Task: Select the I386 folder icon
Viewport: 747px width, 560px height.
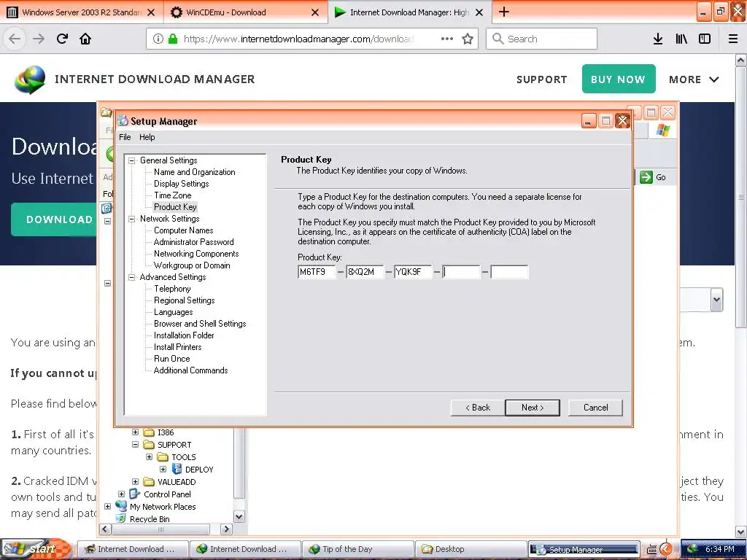Action: tap(149, 432)
